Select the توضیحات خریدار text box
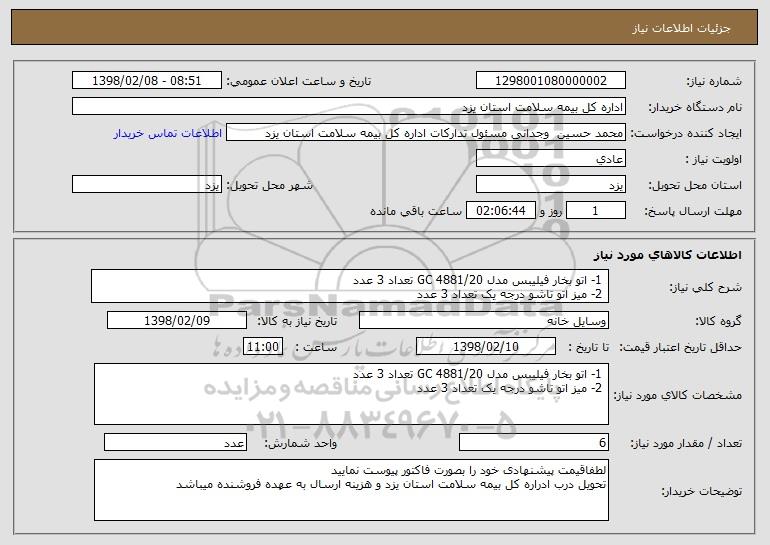Viewport: 770px width, 545px height. [x=351, y=490]
